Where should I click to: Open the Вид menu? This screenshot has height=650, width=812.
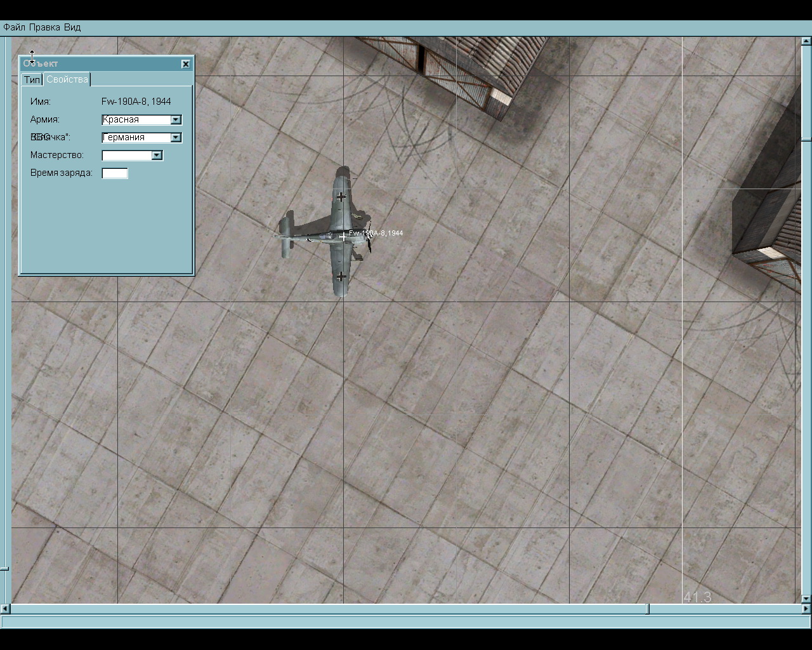pyautogui.click(x=72, y=27)
